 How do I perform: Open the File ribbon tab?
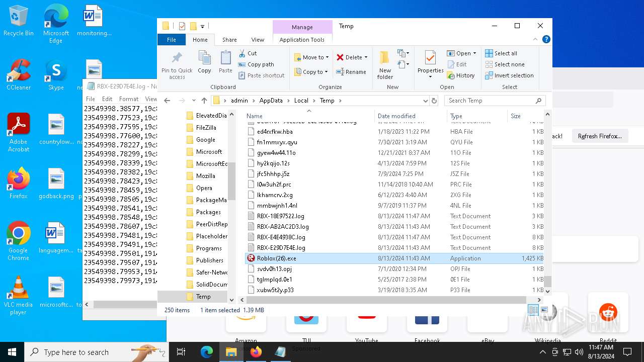[x=172, y=40]
